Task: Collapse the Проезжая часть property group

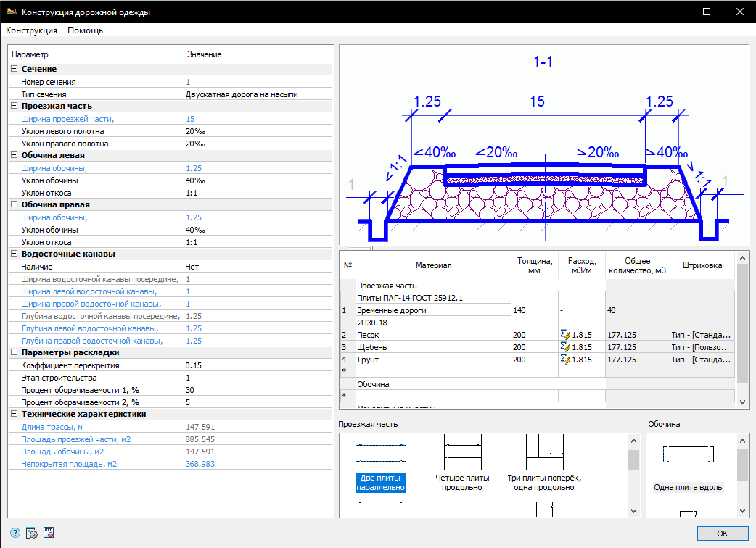Action: point(14,106)
